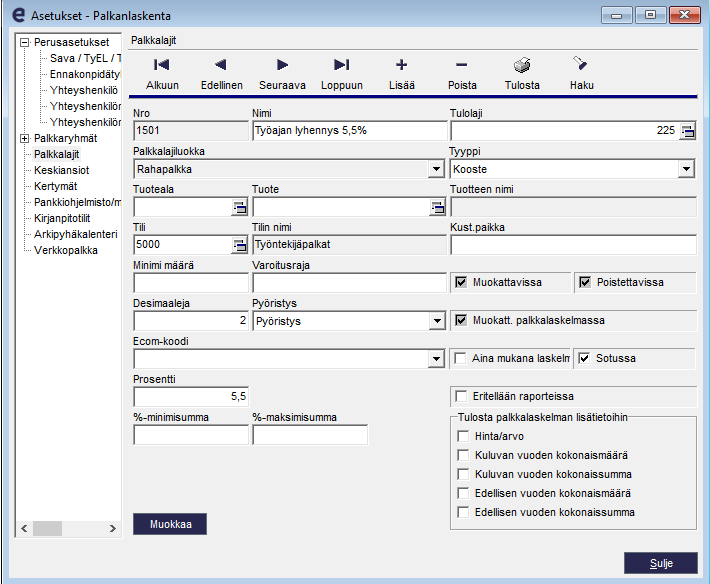Click the Sulje button
The image size is (710, 584).
661,563
